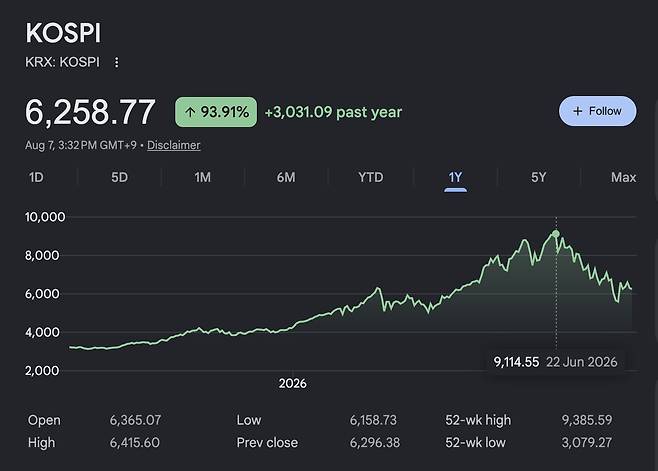
Task: Click the 4,000 y-axis label
Action: tap(42, 332)
